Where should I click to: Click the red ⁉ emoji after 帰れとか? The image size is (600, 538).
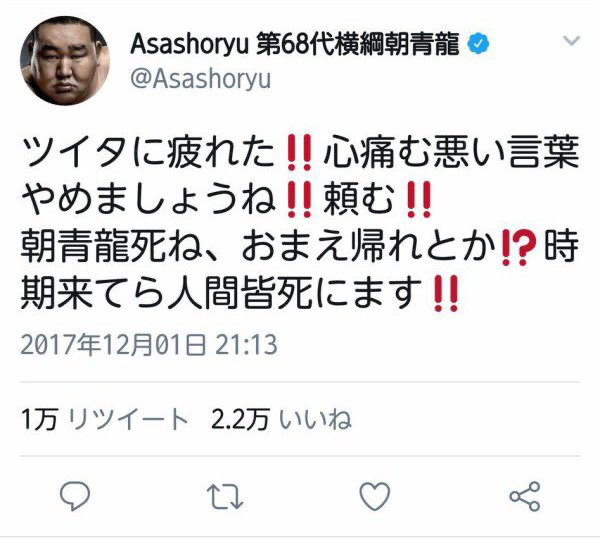click(517, 247)
